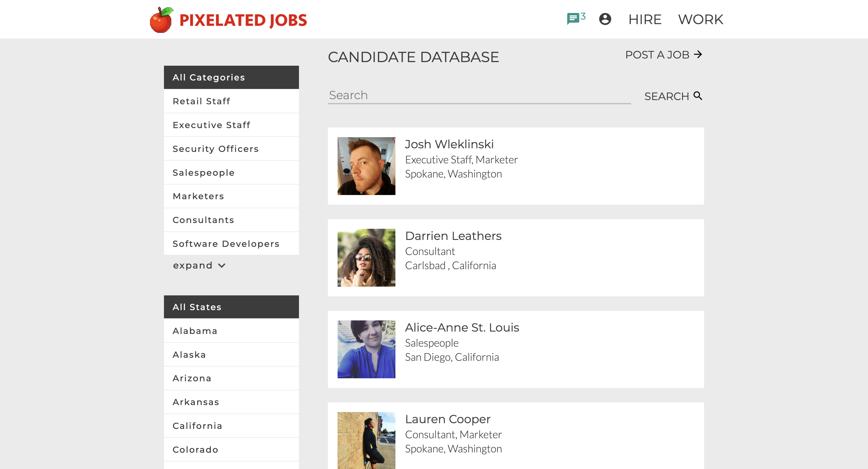Viewport: 868px width, 469px height.
Task: Choose Software Developers category
Action: coord(226,244)
